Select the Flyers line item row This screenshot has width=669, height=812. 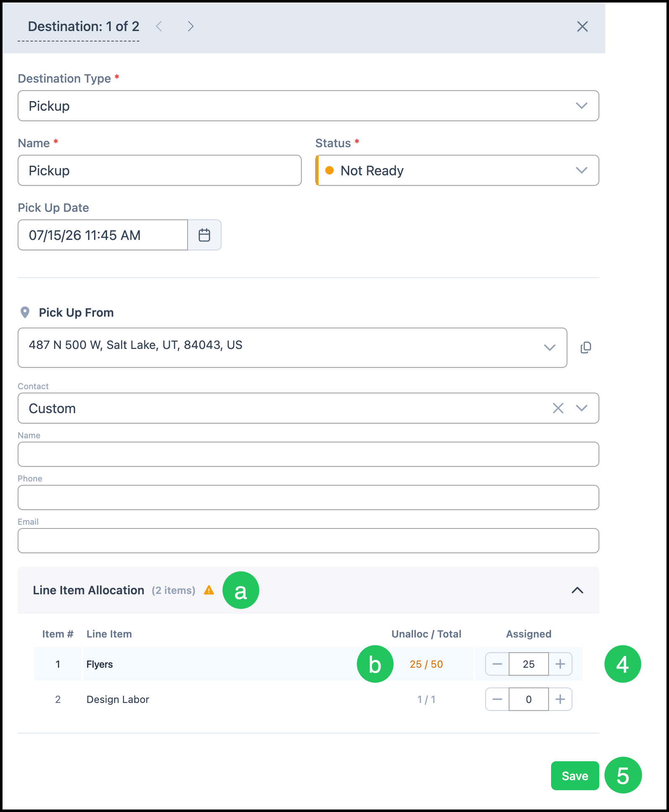(x=308, y=664)
